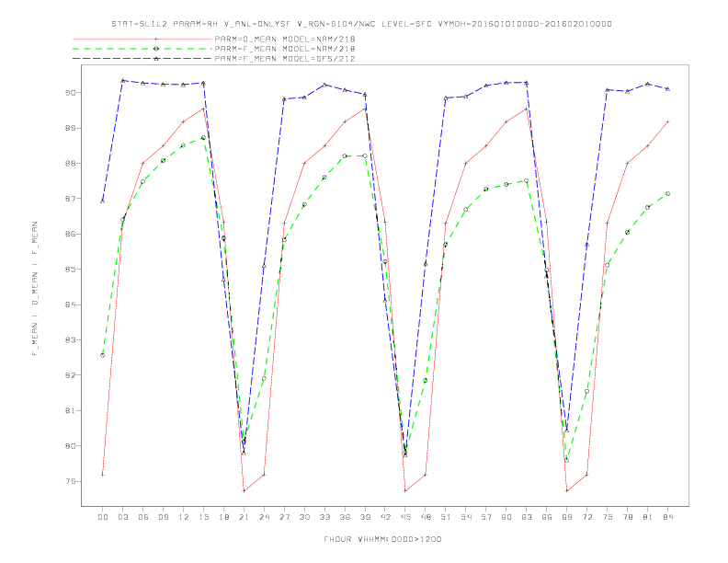Click x-axis forecast hour label 72

[587, 517]
